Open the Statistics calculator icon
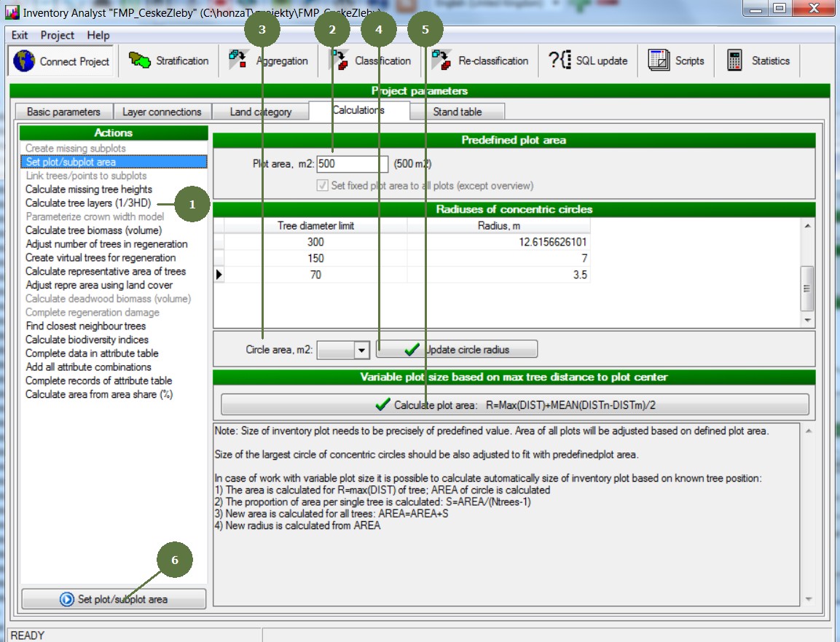The width and height of the screenshot is (840, 642). click(734, 60)
